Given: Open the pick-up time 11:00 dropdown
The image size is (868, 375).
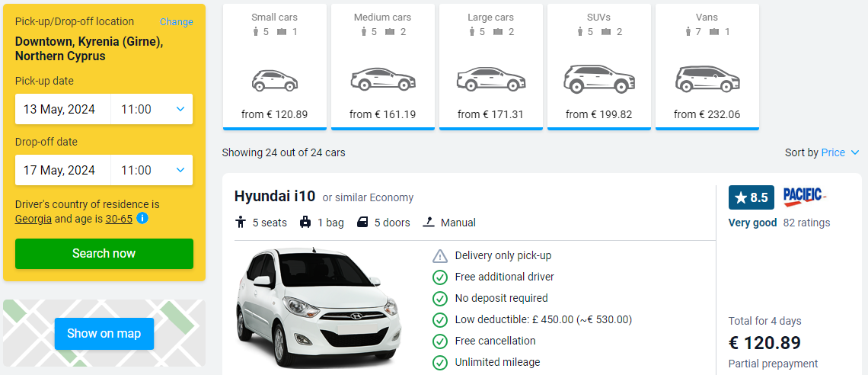Looking at the screenshot, I should coord(152,109).
